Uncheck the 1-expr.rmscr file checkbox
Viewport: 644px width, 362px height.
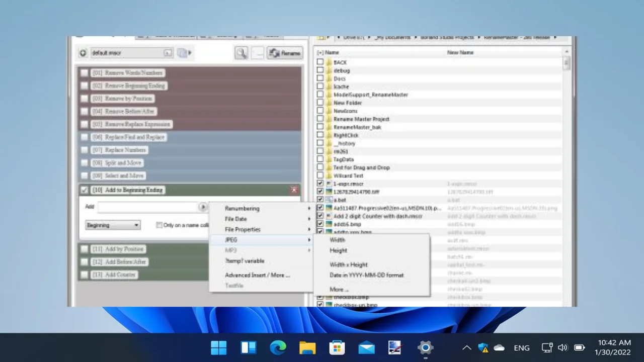click(320, 184)
